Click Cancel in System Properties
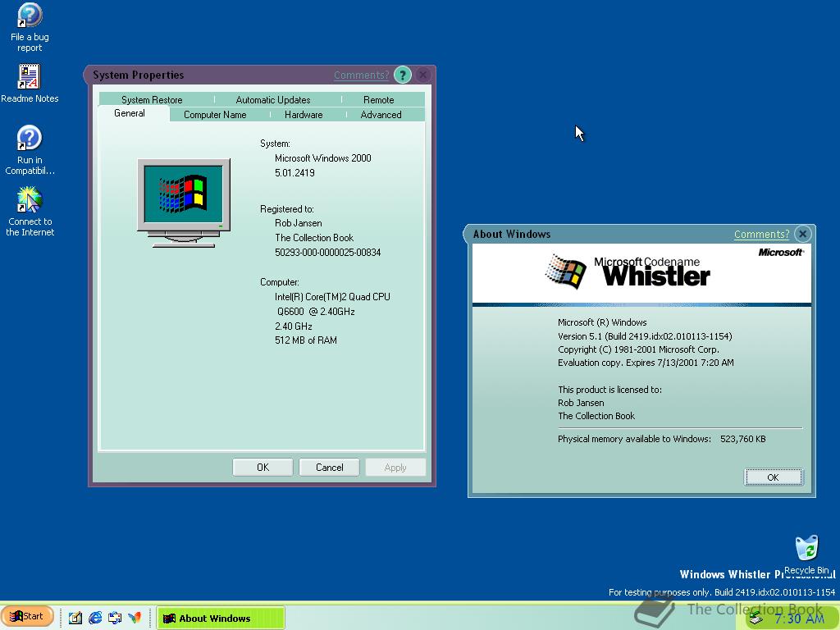The height and width of the screenshot is (630, 840). click(330, 467)
